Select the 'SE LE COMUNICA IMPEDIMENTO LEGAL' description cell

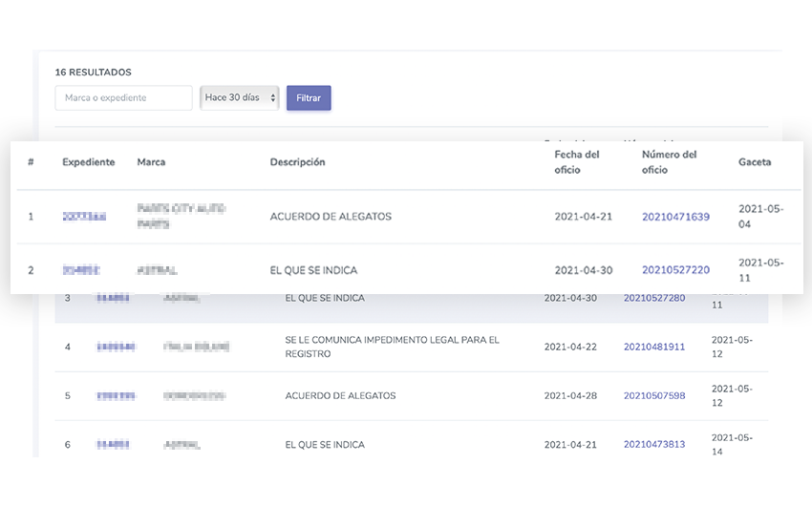392,347
